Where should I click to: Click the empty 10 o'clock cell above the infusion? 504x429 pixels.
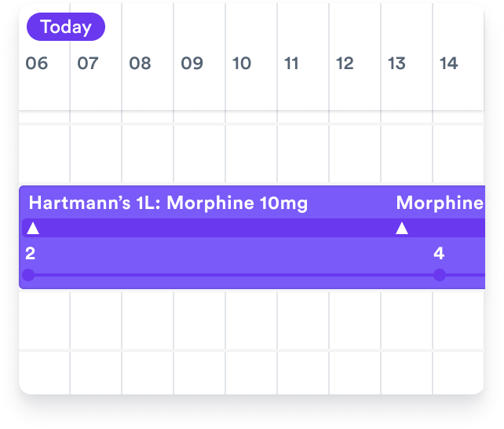251,154
